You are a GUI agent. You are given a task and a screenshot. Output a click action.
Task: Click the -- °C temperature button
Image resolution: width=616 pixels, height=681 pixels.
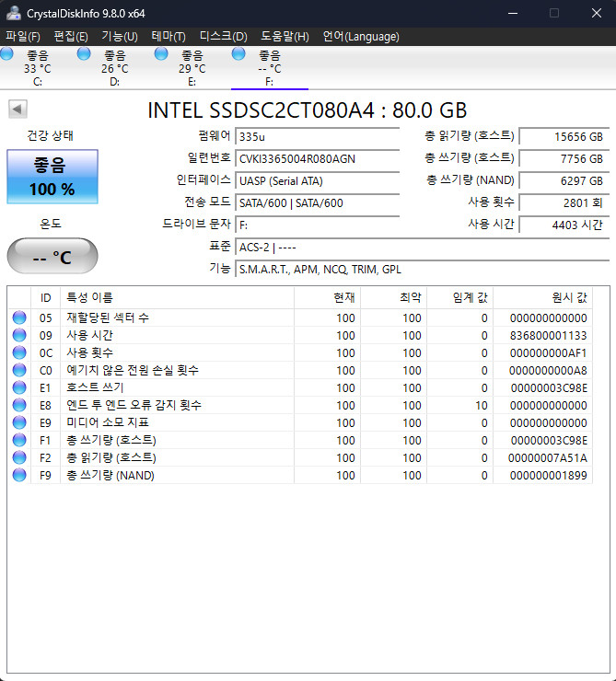tap(52, 256)
